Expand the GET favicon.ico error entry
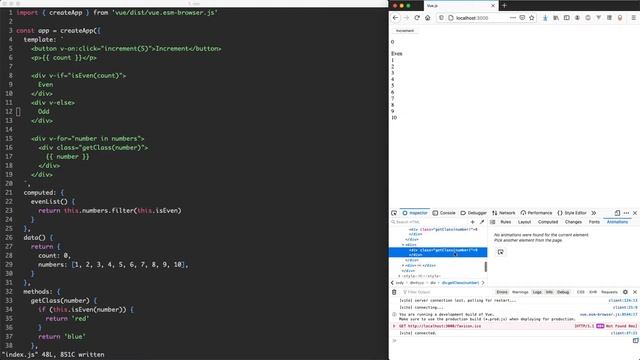Image resolution: width=640 pixels, height=360 pixels. pos(394,326)
